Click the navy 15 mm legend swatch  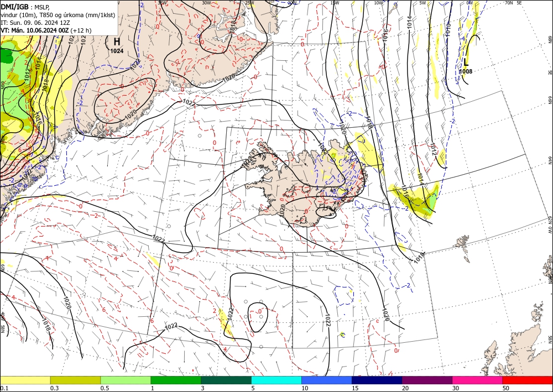click(377, 380)
